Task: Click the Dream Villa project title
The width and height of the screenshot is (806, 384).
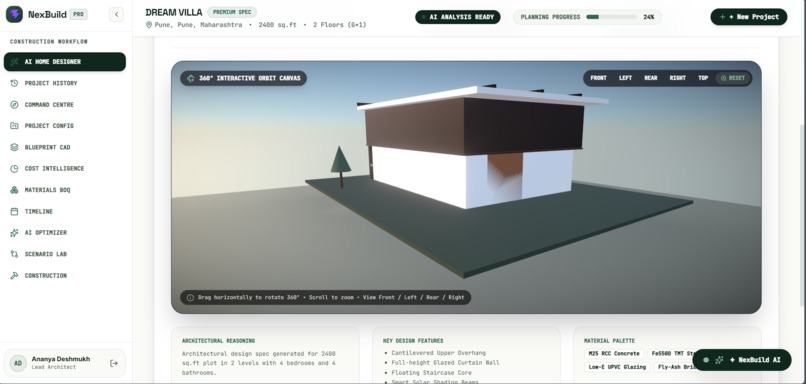Action: coord(174,12)
